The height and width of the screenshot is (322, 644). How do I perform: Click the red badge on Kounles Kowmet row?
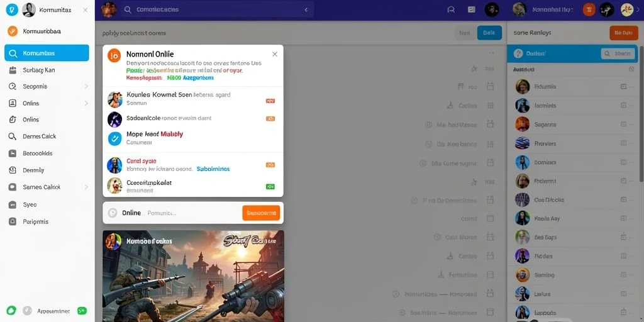[x=270, y=101]
